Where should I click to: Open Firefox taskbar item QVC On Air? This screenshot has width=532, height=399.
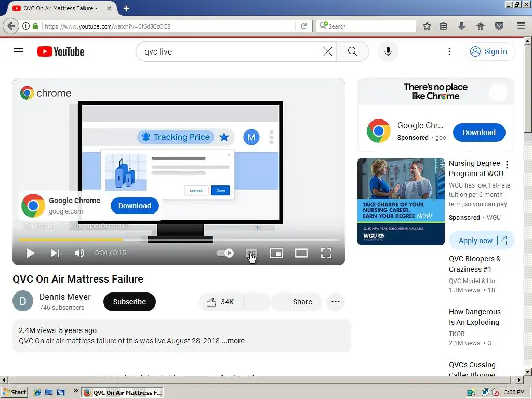coord(123,393)
